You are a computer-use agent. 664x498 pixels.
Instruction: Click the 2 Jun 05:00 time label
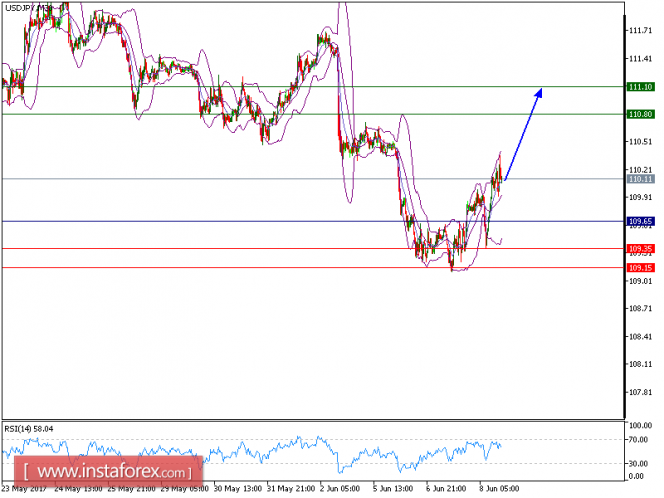click(340, 489)
